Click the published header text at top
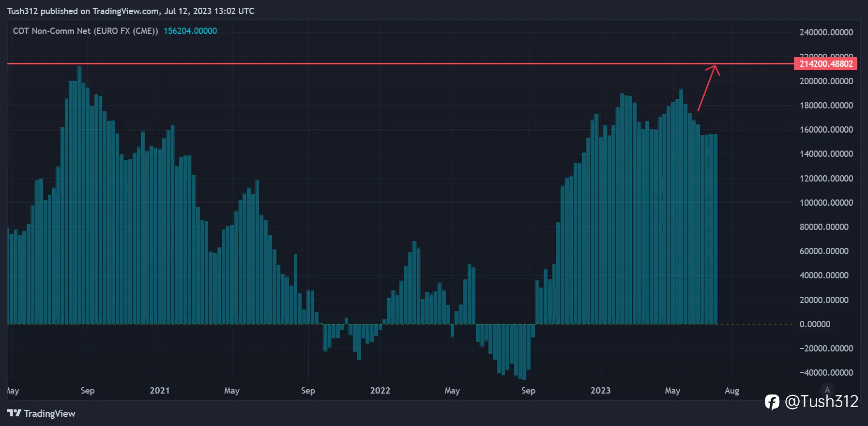This screenshot has width=868, height=426. (131, 11)
